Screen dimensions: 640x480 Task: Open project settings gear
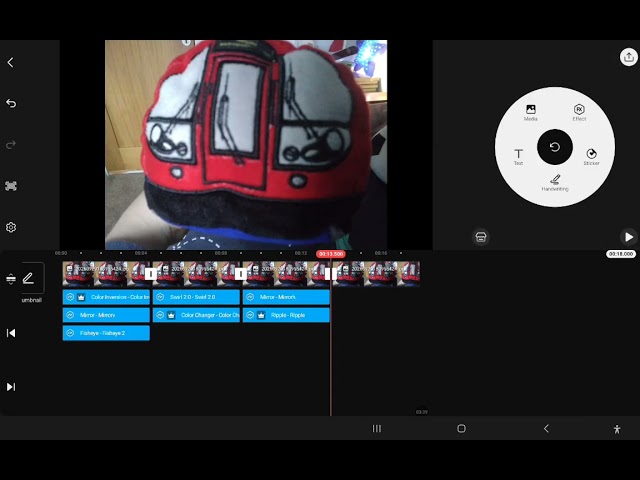11,227
